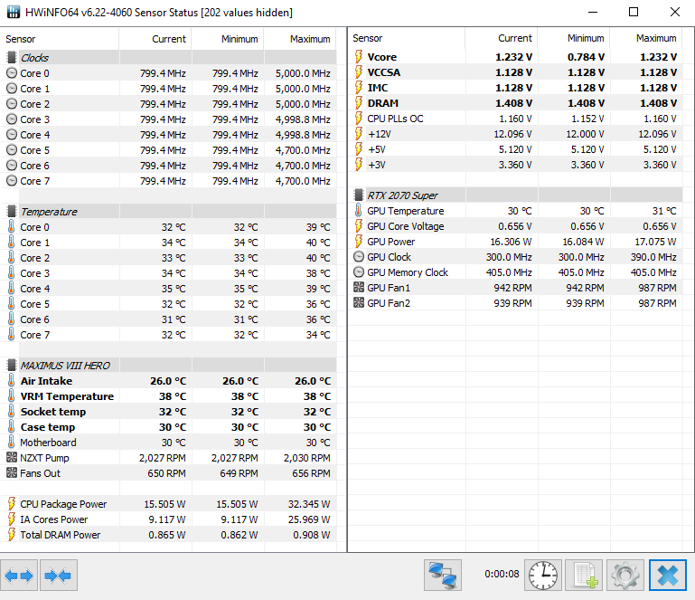Click the GPU Fan2 fan icon

(x=359, y=303)
